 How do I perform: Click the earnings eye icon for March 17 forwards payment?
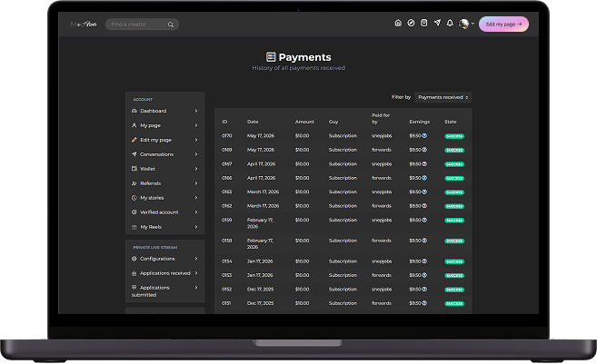424,206
